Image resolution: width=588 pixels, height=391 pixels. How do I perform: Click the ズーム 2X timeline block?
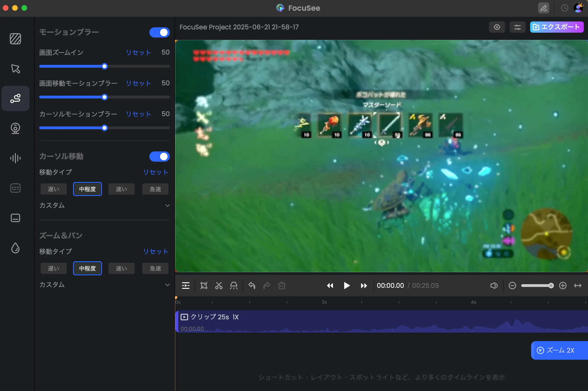pyautogui.click(x=559, y=350)
